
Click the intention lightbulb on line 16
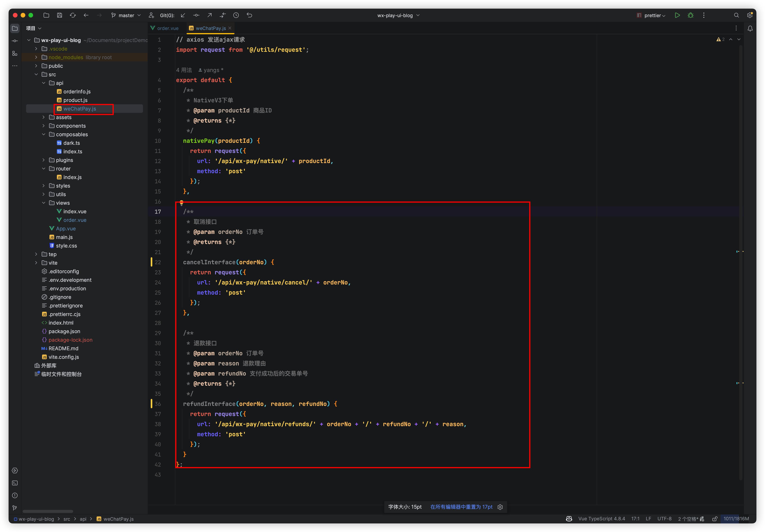point(182,203)
